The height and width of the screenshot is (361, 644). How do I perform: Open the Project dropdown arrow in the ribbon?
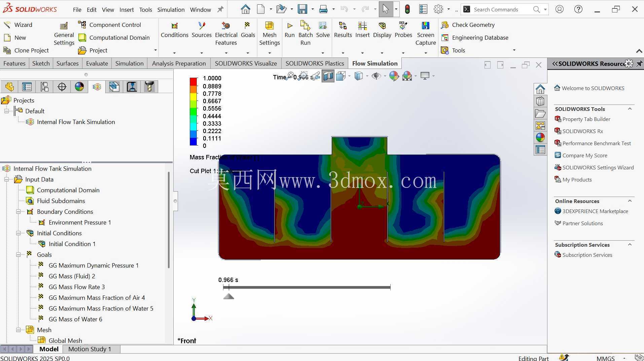click(x=155, y=50)
